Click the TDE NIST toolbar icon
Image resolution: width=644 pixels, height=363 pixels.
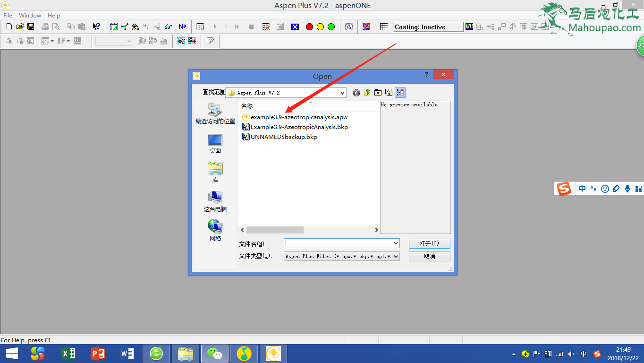point(366,27)
